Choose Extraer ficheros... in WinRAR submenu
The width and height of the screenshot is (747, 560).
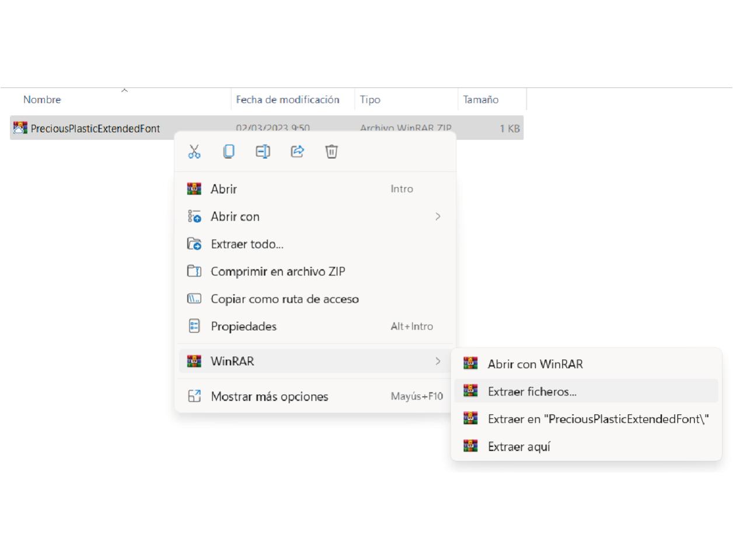click(x=532, y=391)
